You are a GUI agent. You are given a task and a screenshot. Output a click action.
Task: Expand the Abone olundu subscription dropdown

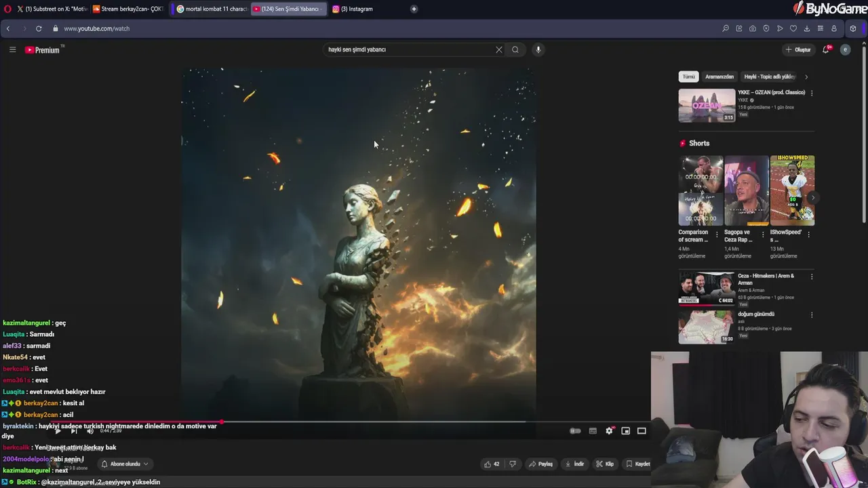[x=125, y=464]
